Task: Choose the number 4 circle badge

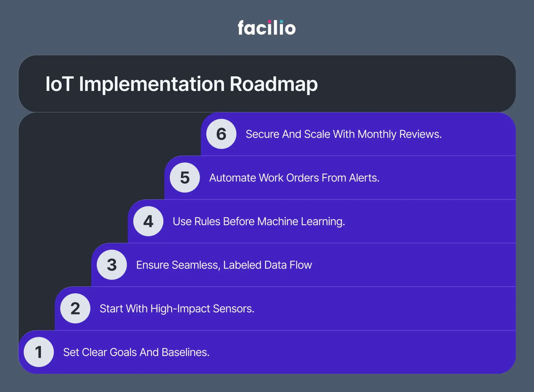Action: (148, 221)
